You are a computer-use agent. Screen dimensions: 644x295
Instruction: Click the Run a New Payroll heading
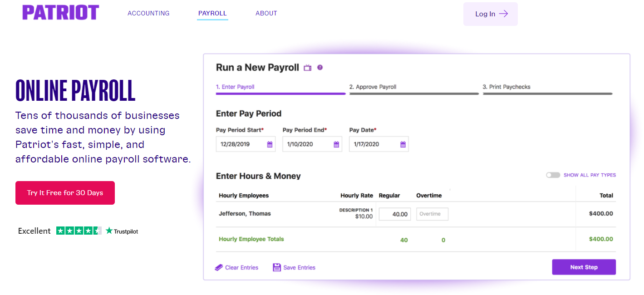point(257,68)
